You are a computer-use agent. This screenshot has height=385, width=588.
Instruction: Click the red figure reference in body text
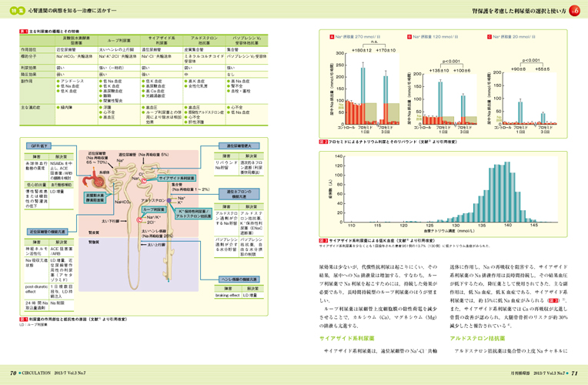(553, 300)
